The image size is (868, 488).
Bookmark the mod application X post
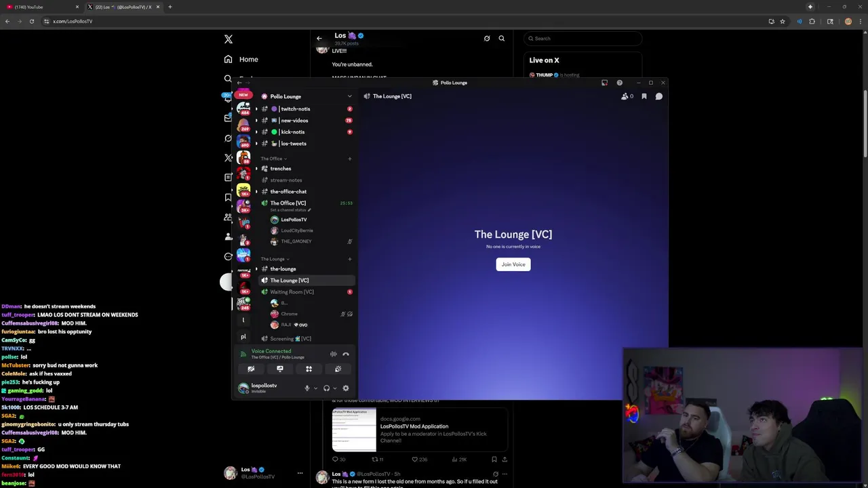pos(494,460)
